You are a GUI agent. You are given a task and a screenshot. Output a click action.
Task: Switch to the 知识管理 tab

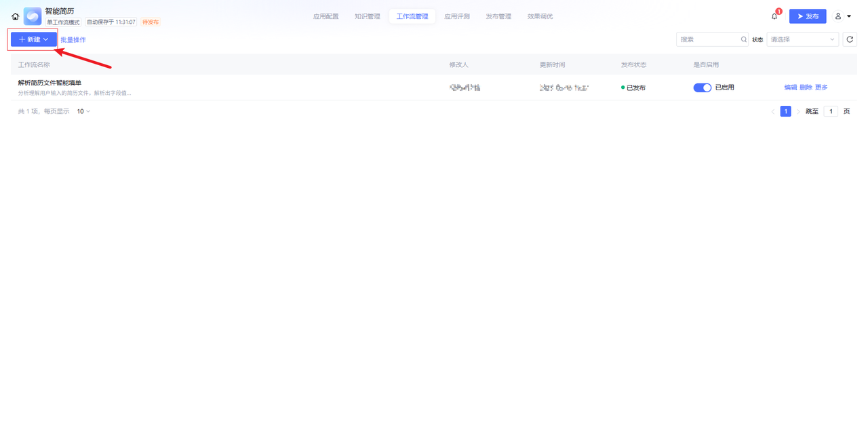[x=367, y=16]
